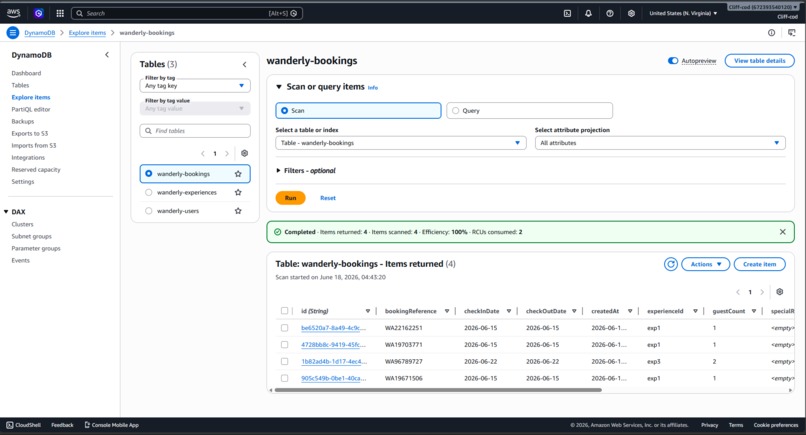Check the row for booking WA96789727
This screenshot has width=806, height=435.
click(284, 361)
